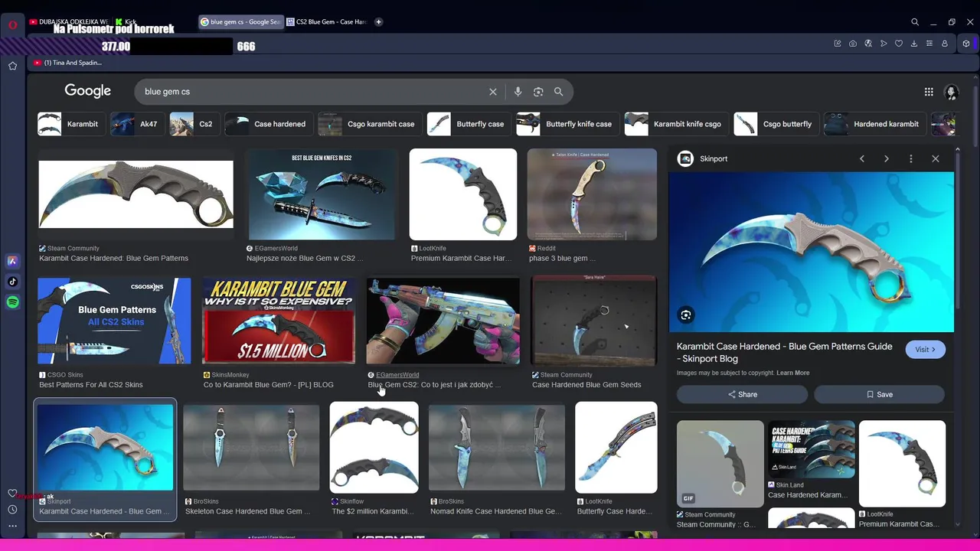Open the tab search magnifier icon
The width and height of the screenshot is (980, 551).
915,22
